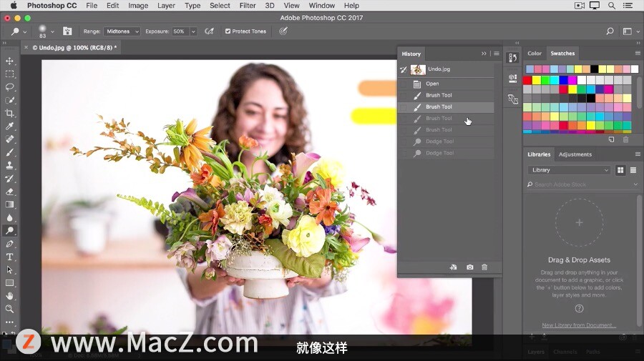
Task: Select the Blur tool
Action: pos(9,217)
